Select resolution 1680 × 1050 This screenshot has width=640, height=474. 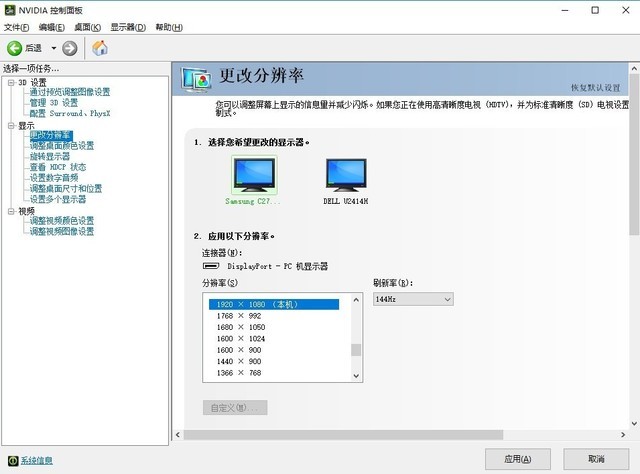pos(241,327)
